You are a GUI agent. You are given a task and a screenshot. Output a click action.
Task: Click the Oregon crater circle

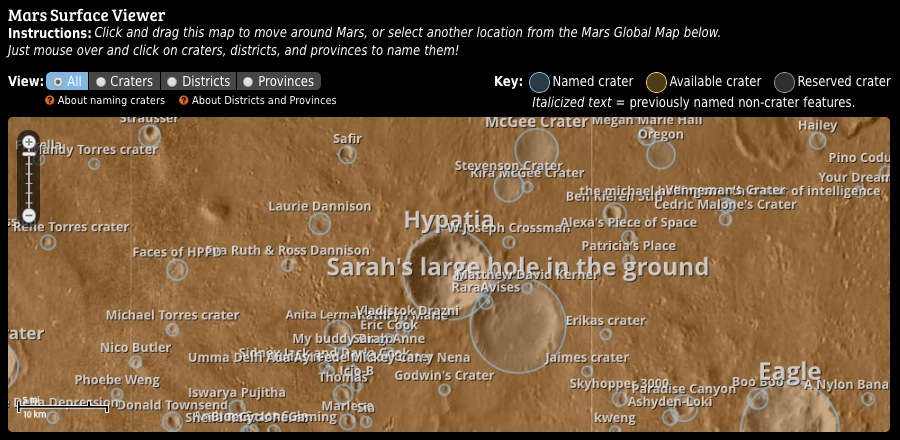660,153
